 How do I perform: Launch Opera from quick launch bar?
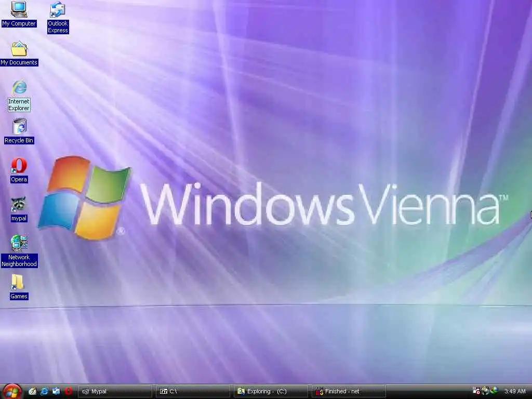[68, 391]
